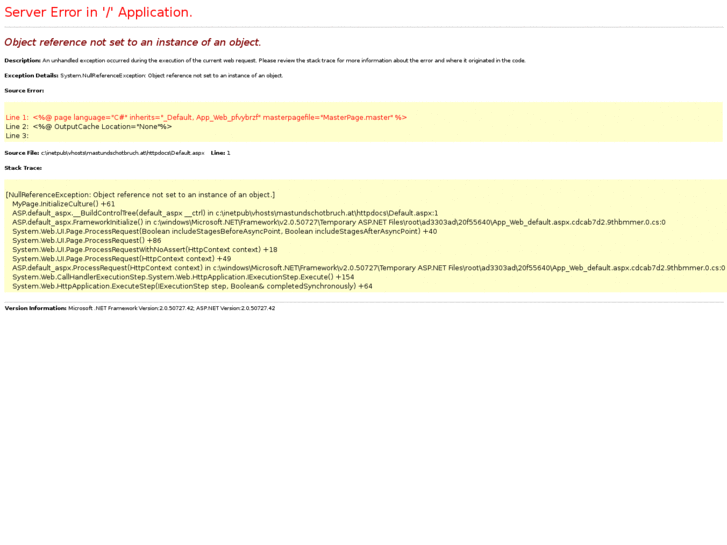Click 'Line 2:' OutputCache Location line
Image resolution: width=727 pixels, height=545 pixels.
point(89,127)
